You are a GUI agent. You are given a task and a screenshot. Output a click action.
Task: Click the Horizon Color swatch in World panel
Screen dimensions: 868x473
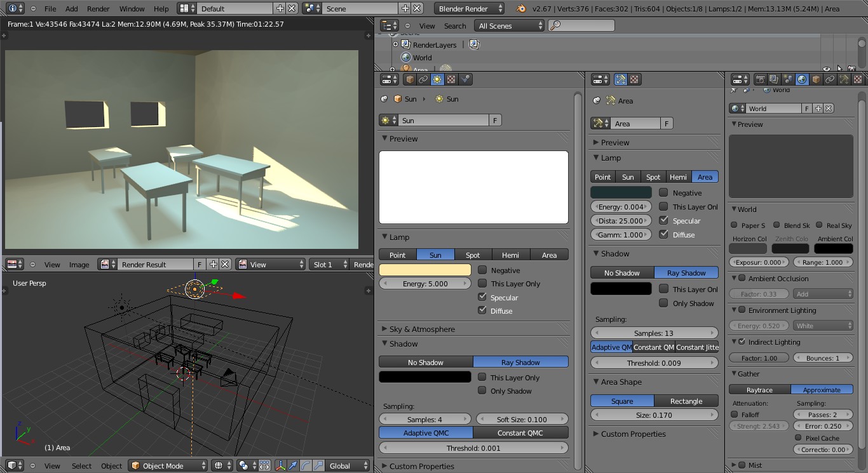[748, 249]
